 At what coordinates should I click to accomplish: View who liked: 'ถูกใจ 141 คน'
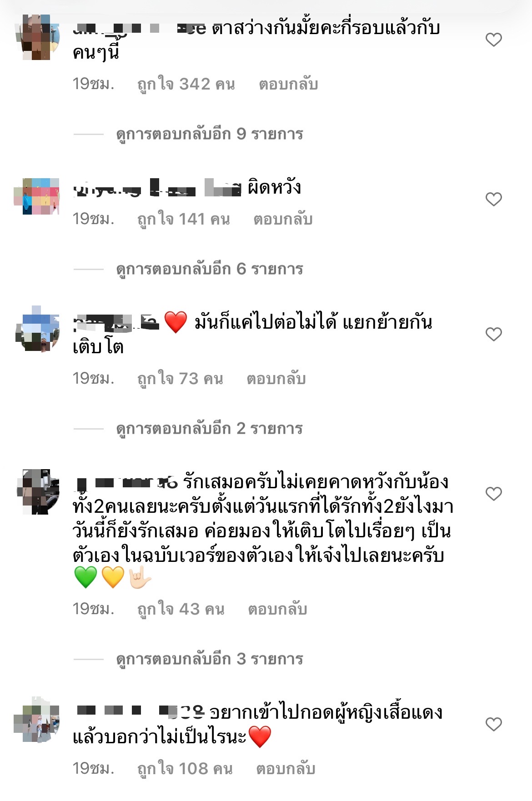[x=183, y=219]
